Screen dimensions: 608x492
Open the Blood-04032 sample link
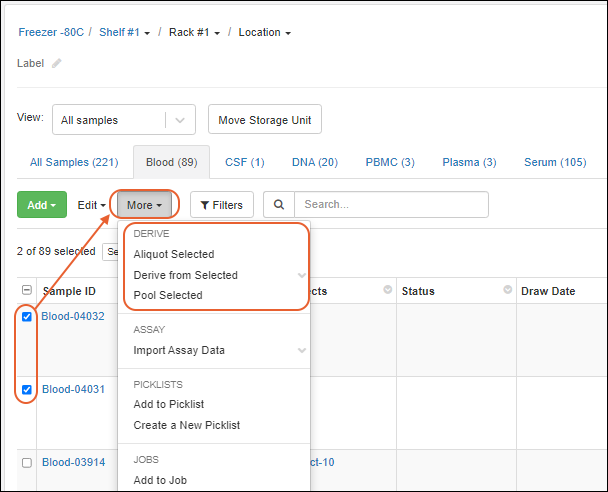pyautogui.click(x=73, y=317)
